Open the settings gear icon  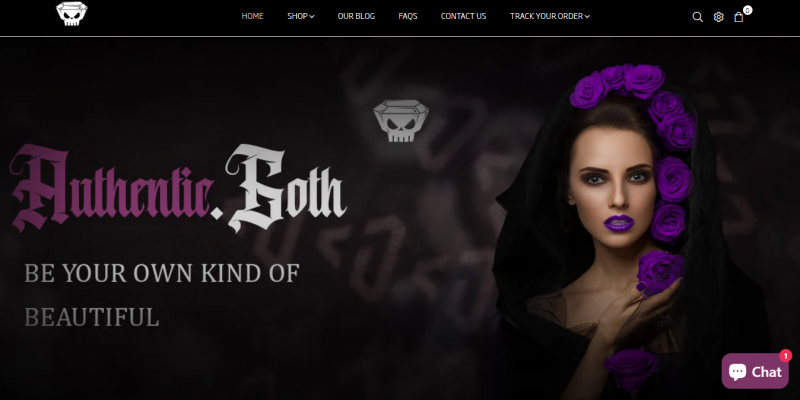(x=718, y=17)
